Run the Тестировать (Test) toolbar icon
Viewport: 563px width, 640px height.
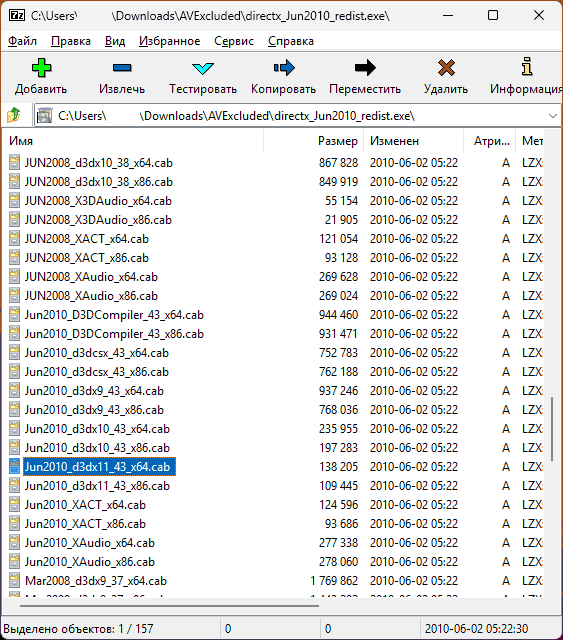[x=203, y=68]
